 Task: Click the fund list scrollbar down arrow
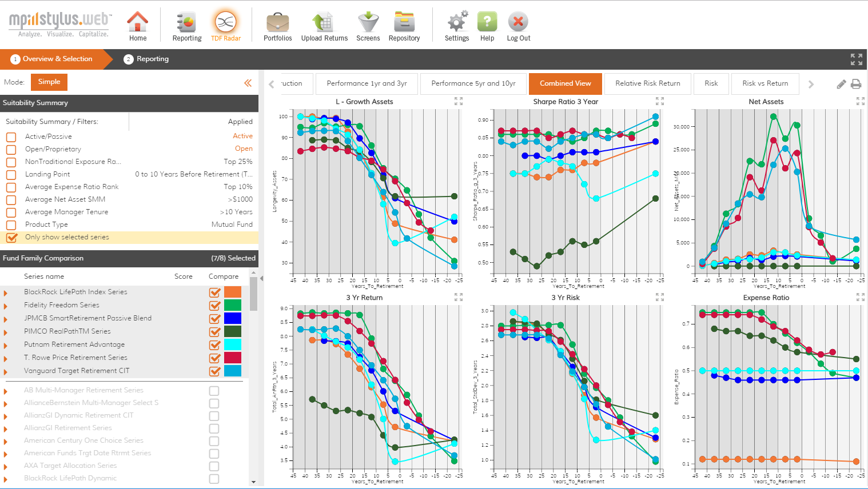(254, 482)
